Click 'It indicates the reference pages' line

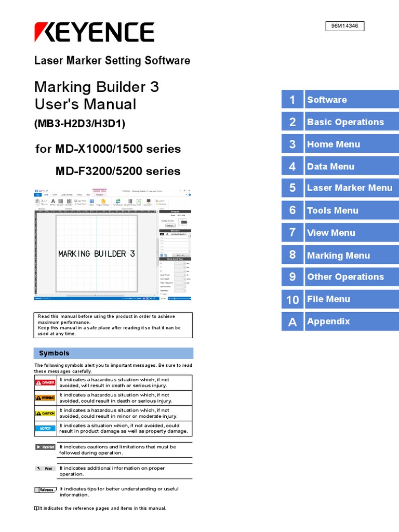pos(102,508)
